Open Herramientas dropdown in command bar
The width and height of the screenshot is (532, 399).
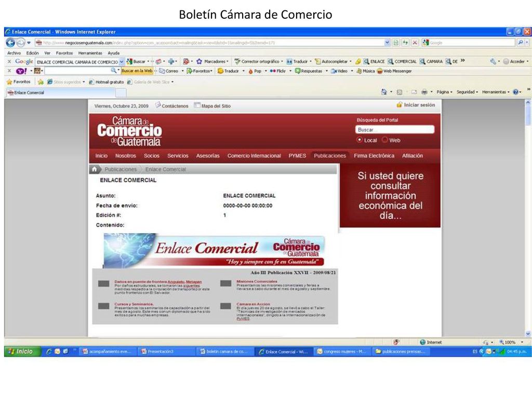496,92
